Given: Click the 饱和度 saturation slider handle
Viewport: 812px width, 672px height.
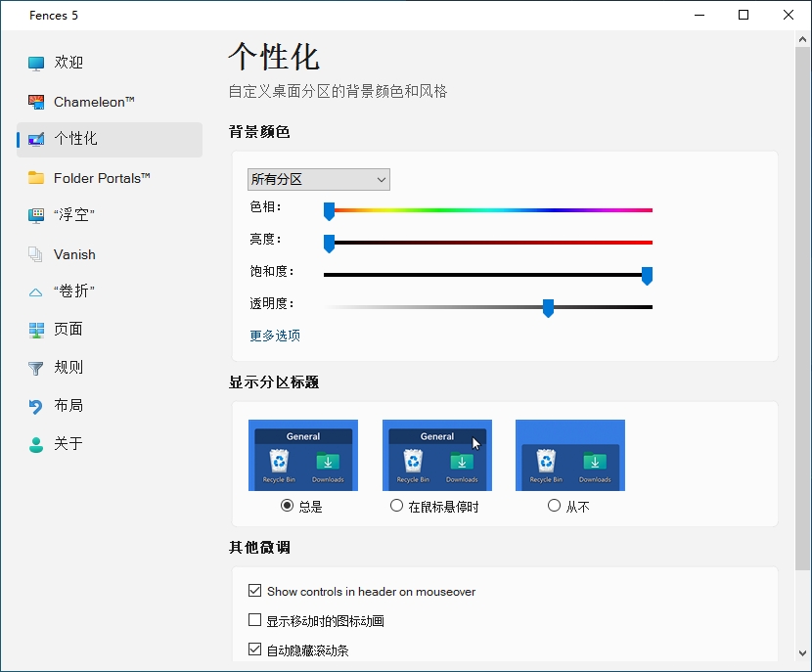Looking at the screenshot, I should point(647,276).
